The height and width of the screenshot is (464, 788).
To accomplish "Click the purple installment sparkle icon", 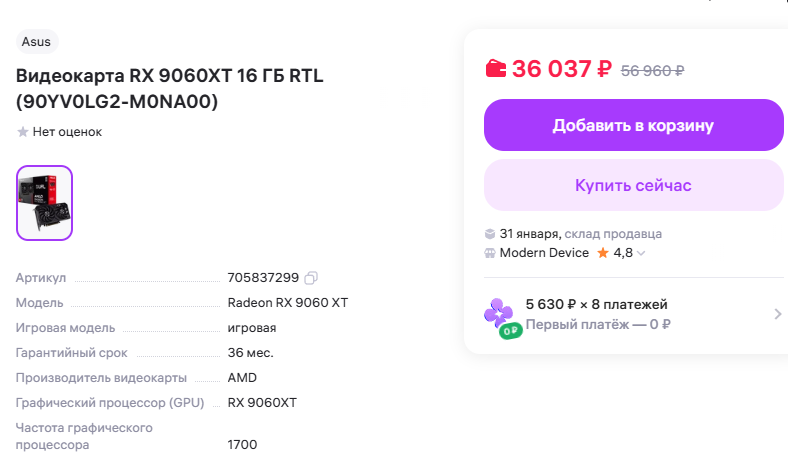I will [498, 313].
